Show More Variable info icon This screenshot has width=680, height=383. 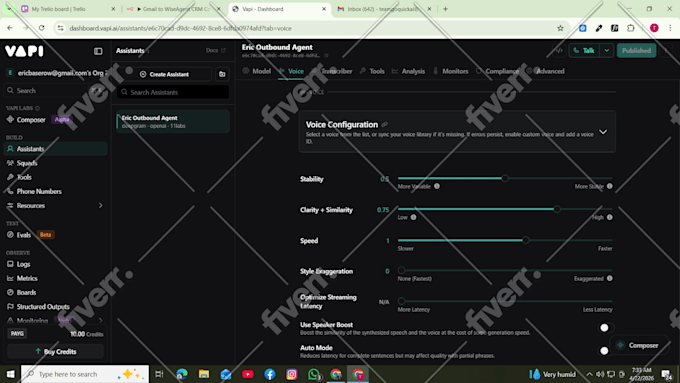(437, 186)
